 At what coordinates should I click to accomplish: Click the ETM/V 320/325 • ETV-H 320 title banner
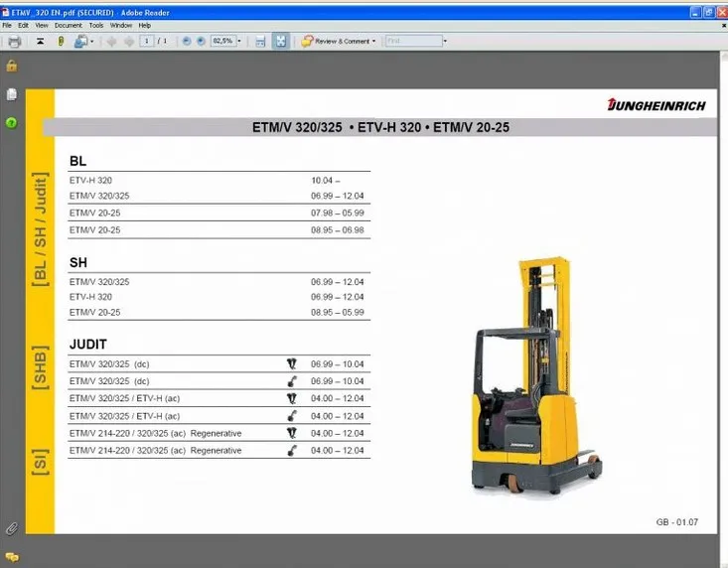click(380, 127)
